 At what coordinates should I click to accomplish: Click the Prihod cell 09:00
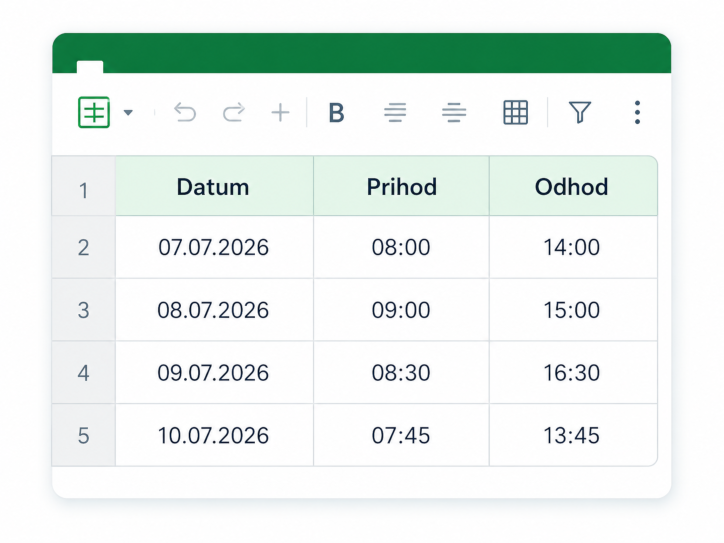[x=401, y=310]
